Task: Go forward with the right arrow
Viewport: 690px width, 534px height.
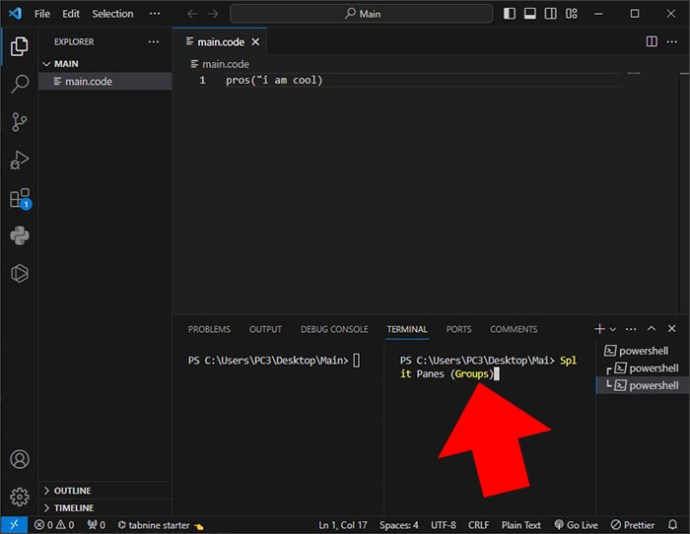Action: [x=213, y=14]
